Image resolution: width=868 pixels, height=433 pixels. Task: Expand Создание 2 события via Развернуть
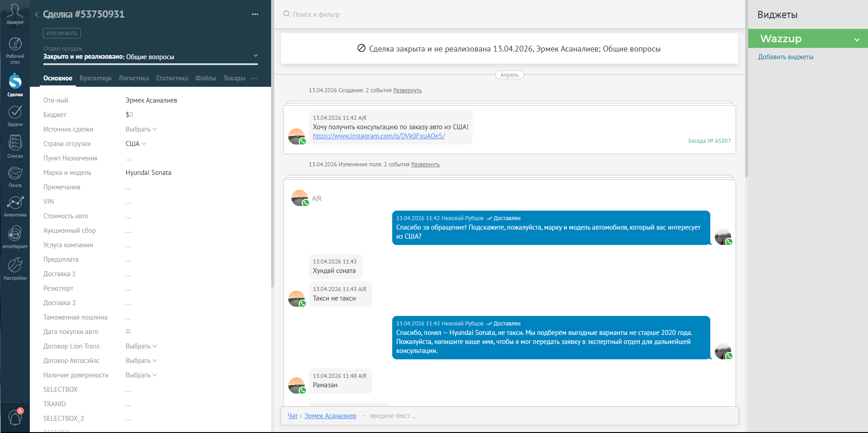click(407, 90)
